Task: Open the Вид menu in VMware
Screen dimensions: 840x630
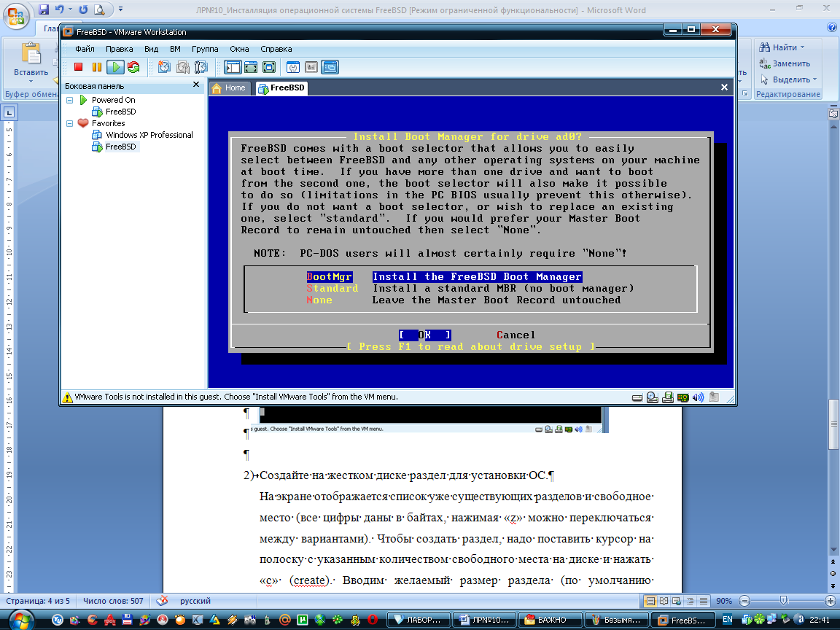Action: [x=151, y=49]
